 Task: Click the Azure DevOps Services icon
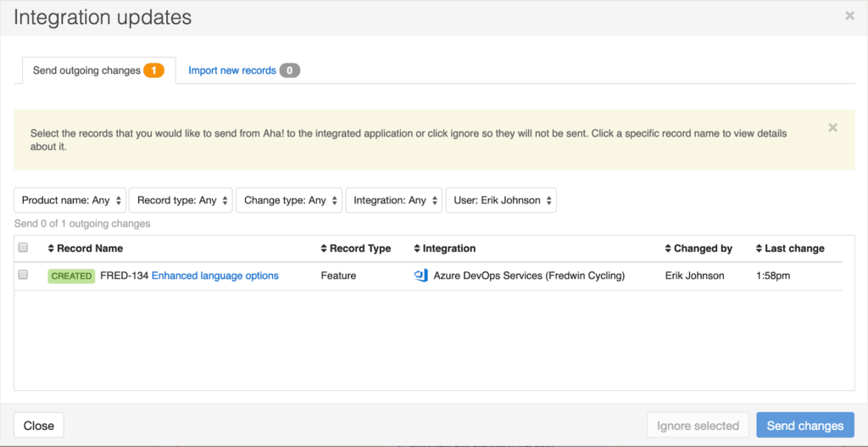click(x=420, y=276)
